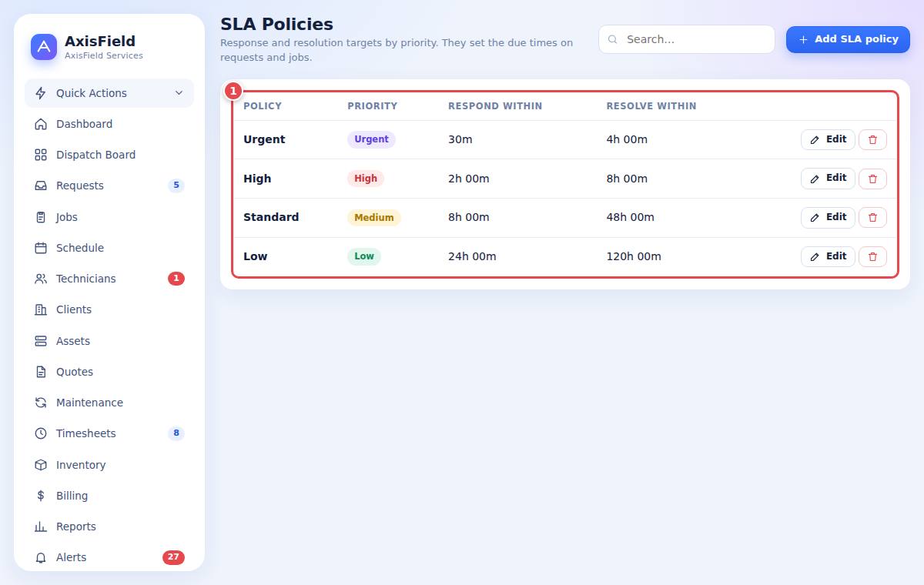Click the Standard policy name

point(271,217)
